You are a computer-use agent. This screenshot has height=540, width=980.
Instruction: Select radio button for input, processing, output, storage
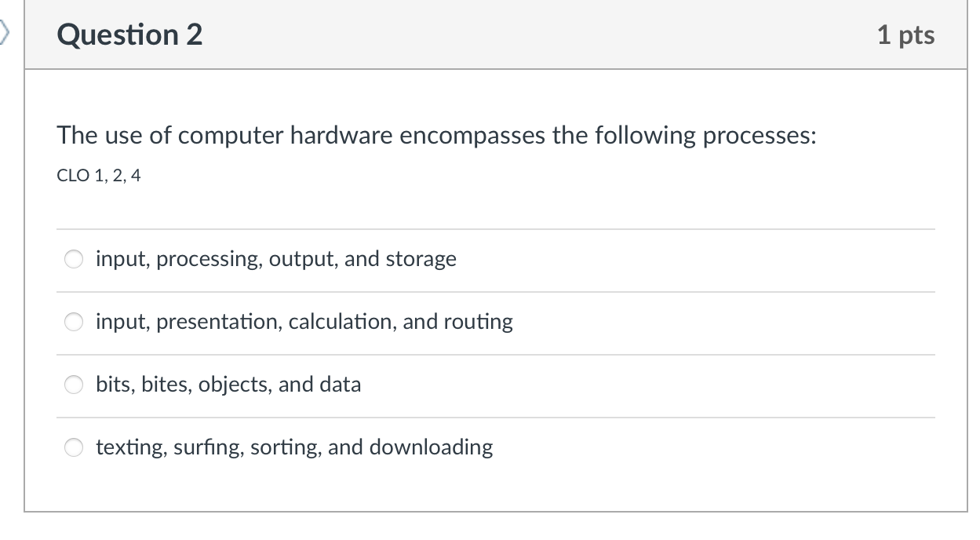[74, 259]
